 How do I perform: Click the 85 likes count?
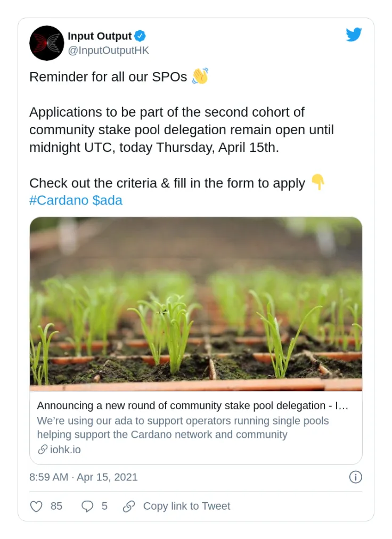pyautogui.click(x=56, y=506)
